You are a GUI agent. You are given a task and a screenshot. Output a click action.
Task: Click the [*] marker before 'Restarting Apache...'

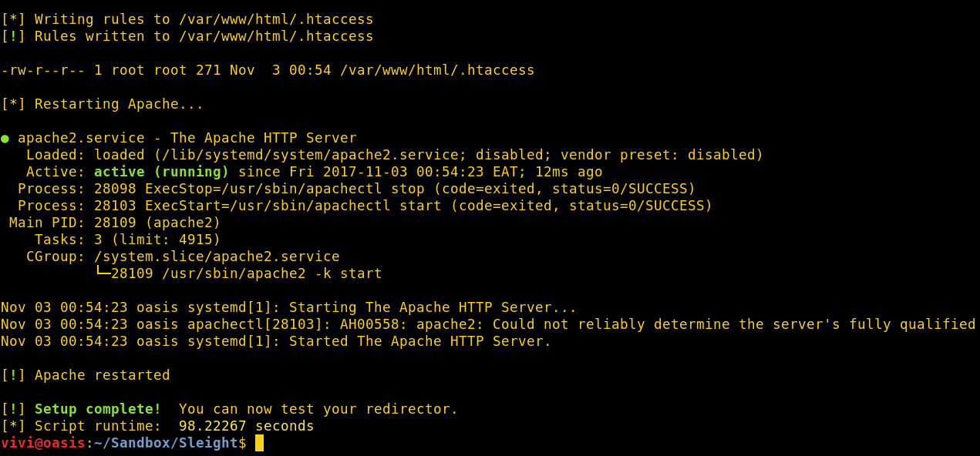(13, 104)
